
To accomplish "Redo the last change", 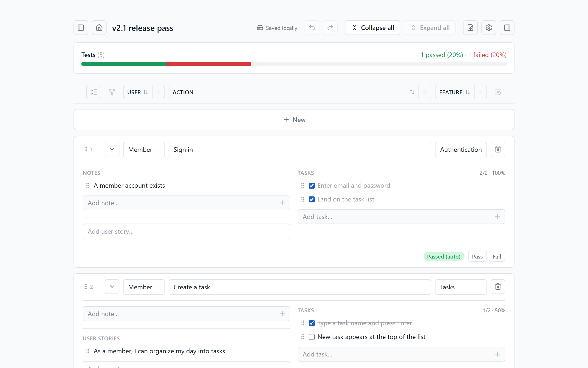I will point(330,28).
